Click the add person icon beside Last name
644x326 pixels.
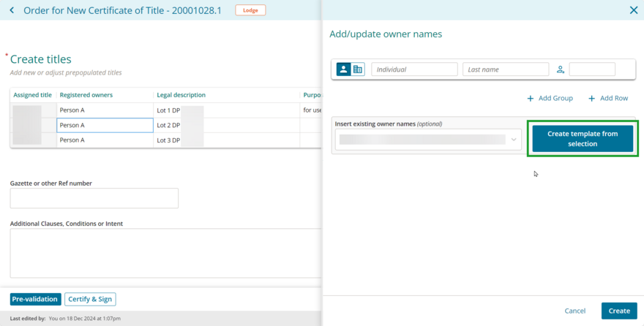pyautogui.click(x=561, y=69)
